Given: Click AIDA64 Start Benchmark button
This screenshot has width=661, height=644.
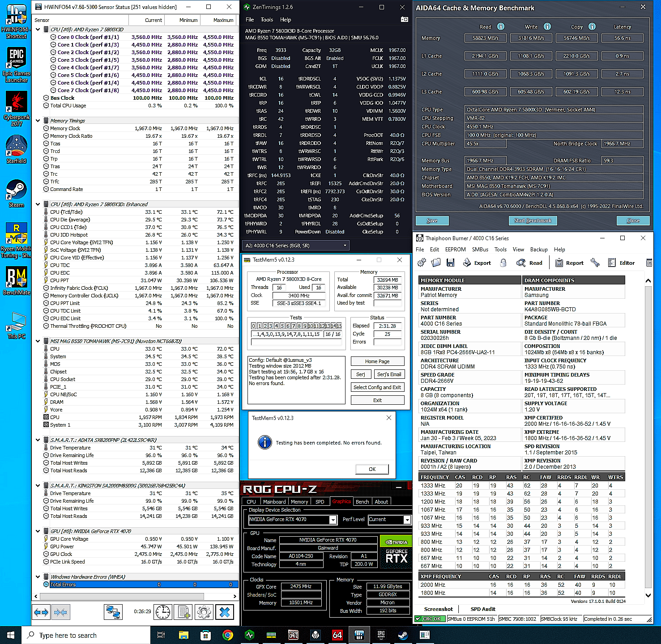Looking at the screenshot, I should 533,220.
